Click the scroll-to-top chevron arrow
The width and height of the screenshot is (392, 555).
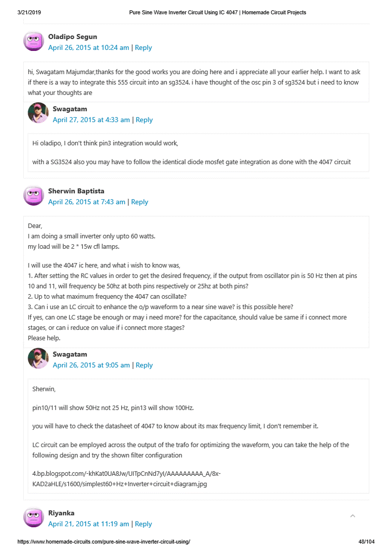352,516
